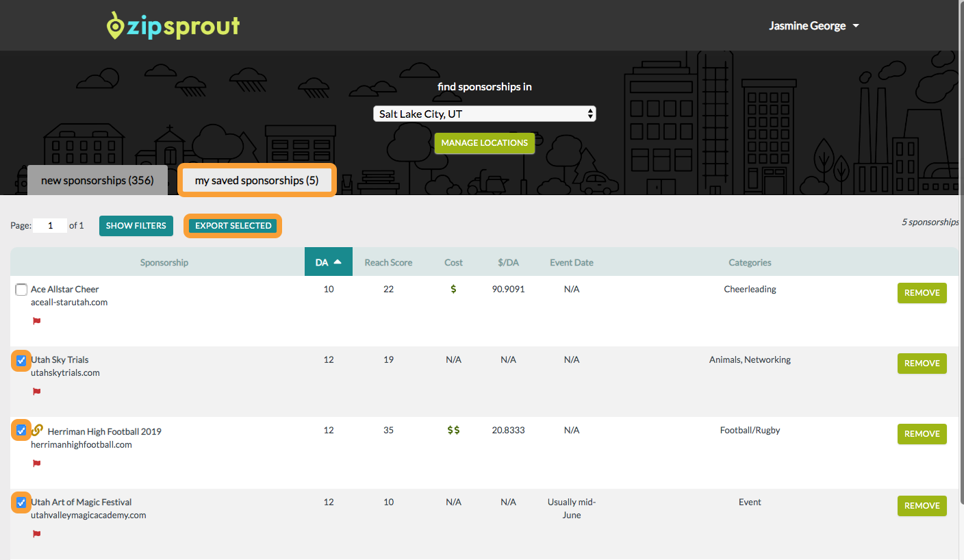This screenshot has width=964, height=560.
Task: Click the MANAGE LOCATIONS button
Action: click(485, 143)
